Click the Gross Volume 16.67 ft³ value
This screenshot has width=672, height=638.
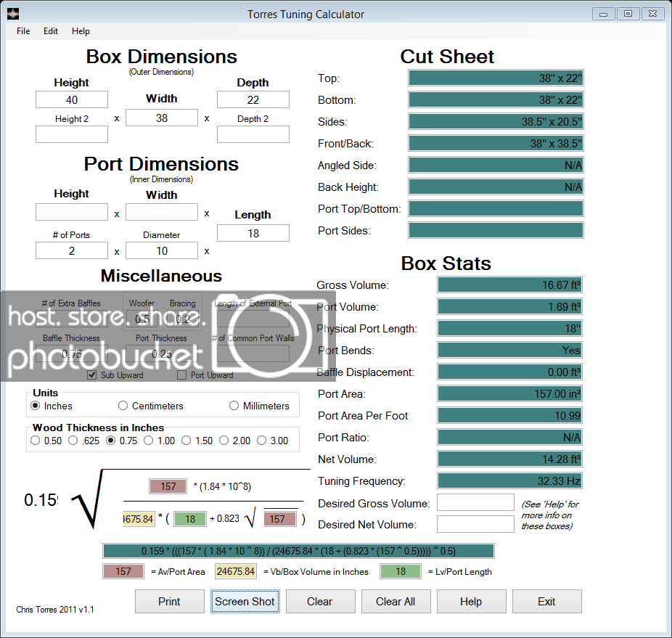pyautogui.click(x=509, y=285)
